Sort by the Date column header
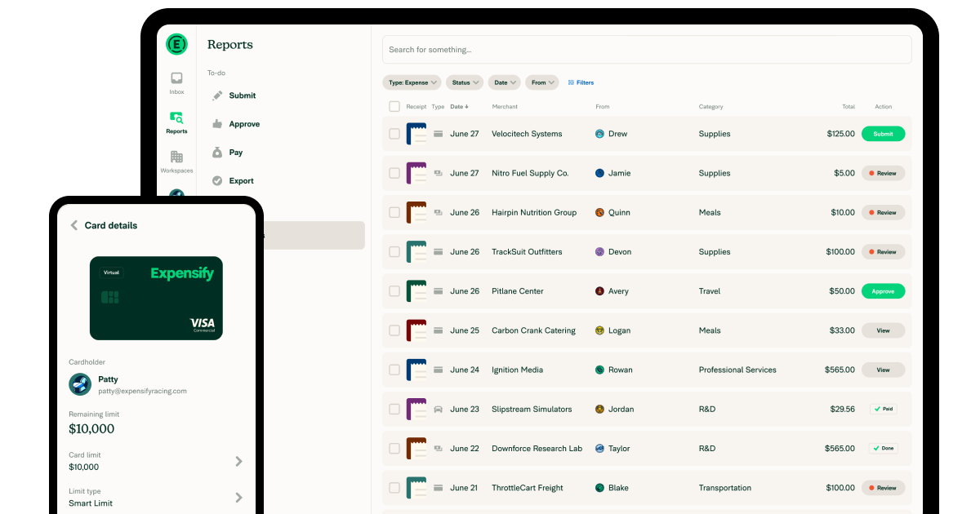The height and width of the screenshot is (514, 980). tap(459, 107)
